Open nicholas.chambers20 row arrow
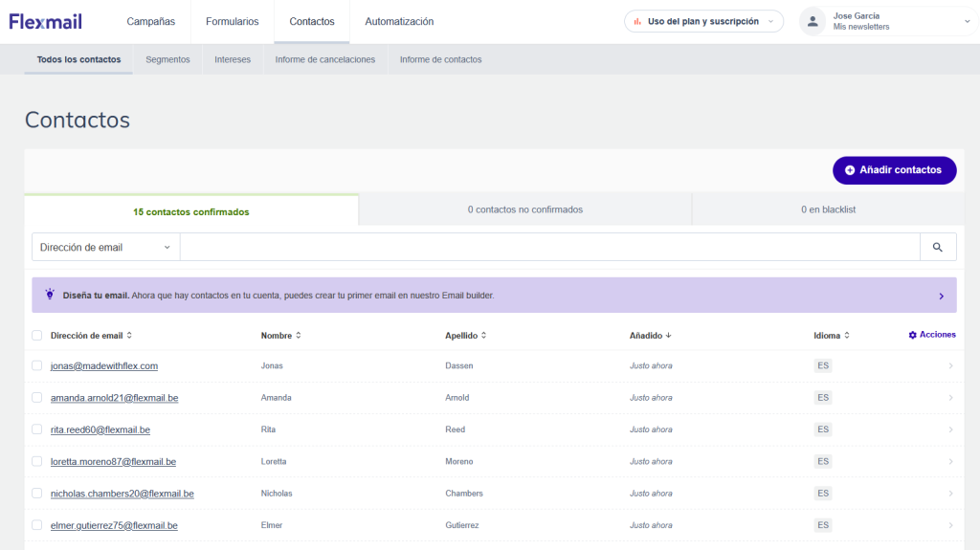This screenshot has height=550, width=980. click(950, 494)
